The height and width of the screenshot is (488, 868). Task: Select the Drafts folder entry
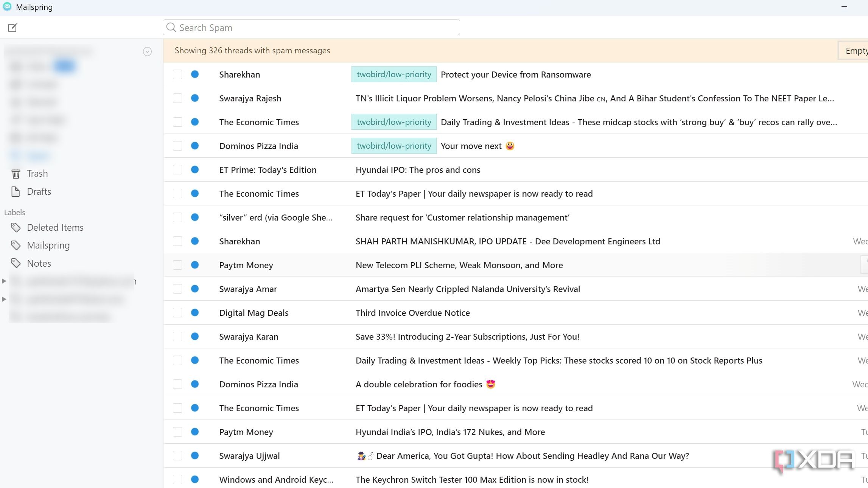point(39,191)
